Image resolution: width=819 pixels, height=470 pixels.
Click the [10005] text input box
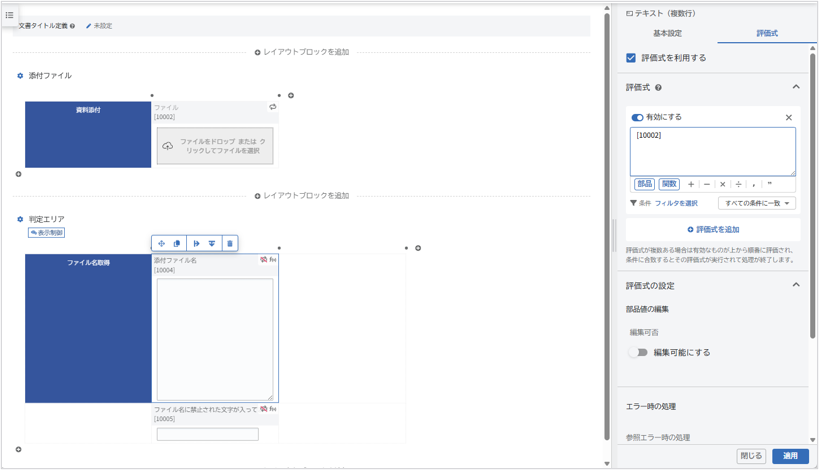tap(208, 434)
